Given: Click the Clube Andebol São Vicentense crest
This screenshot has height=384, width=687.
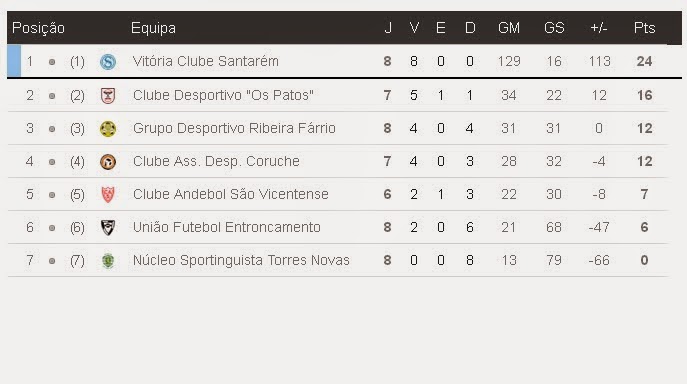Looking at the screenshot, I should [x=108, y=195].
